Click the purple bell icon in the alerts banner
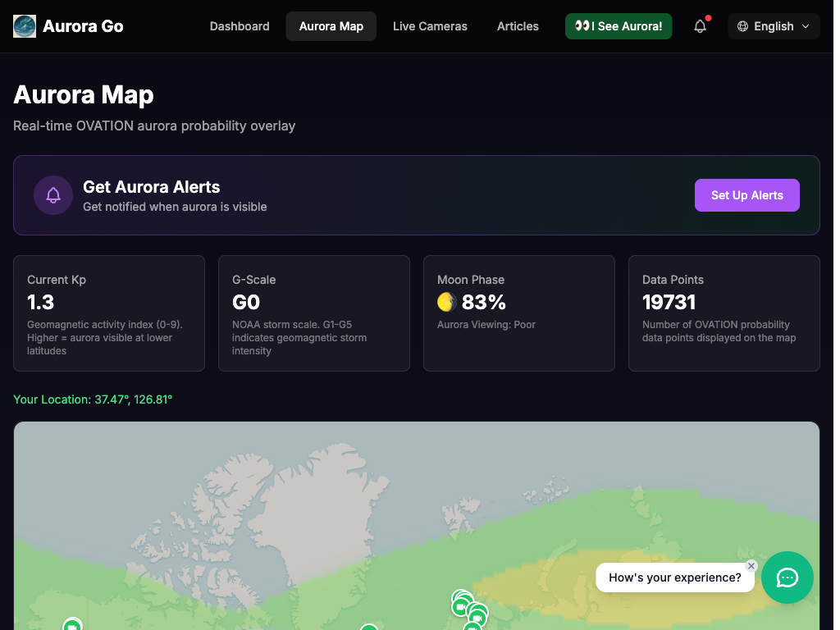The height and width of the screenshot is (630, 840). pos(52,195)
